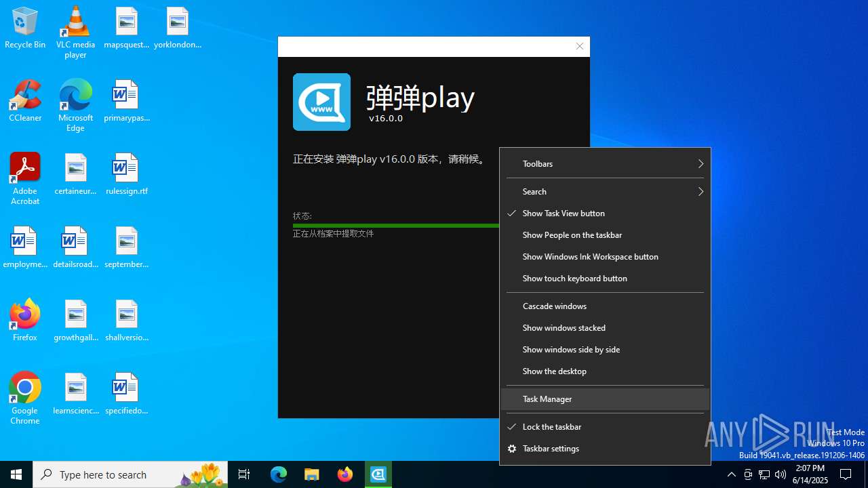
Task: Open the volume control tray icon
Action: point(781,474)
